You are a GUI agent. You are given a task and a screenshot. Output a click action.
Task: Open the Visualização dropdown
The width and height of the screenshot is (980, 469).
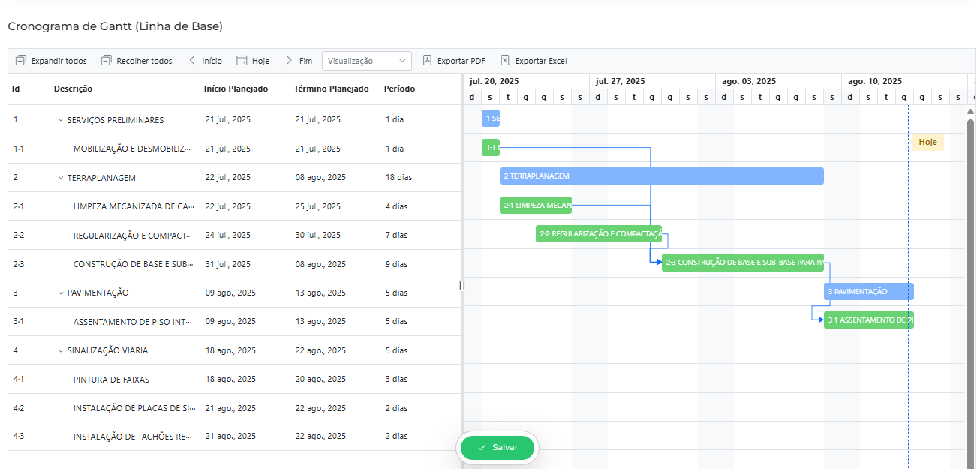click(366, 61)
